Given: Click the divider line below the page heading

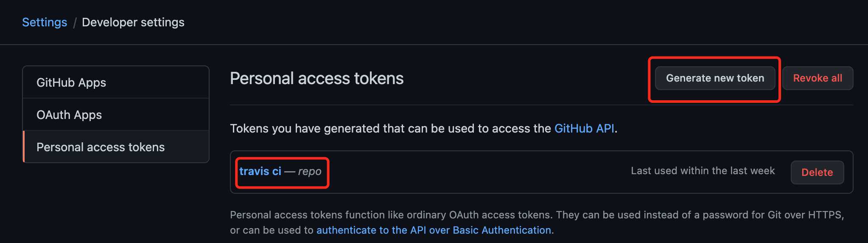Looking at the screenshot, I should [541, 105].
